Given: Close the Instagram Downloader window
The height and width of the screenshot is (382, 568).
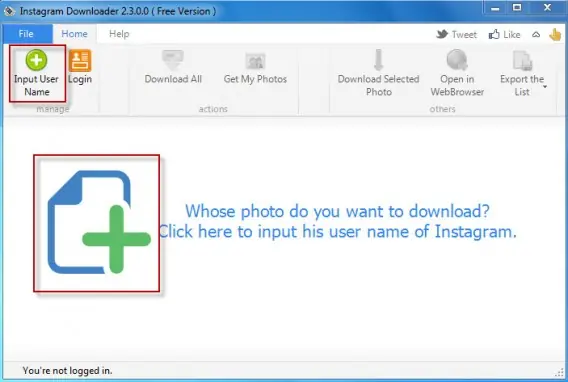Looking at the screenshot, I should pos(547,8).
